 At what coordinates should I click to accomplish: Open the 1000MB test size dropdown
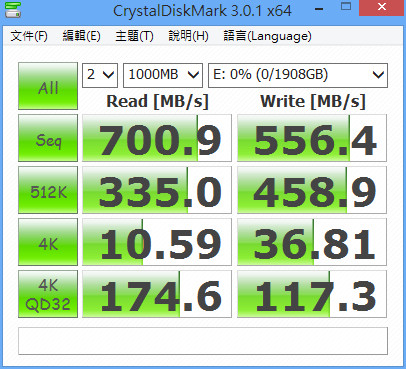tap(163, 75)
